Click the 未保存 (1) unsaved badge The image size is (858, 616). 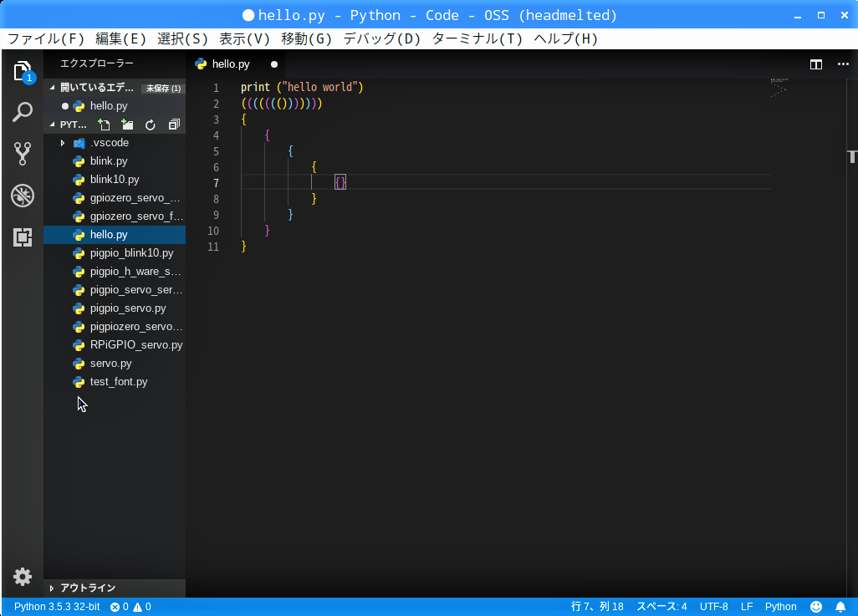pos(163,88)
